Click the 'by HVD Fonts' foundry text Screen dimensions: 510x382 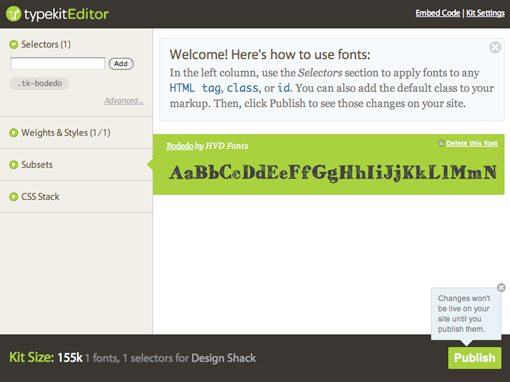pos(221,146)
